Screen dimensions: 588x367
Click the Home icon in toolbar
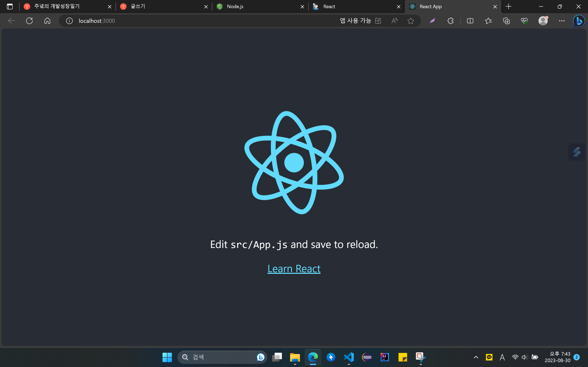click(x=47, y=21)
